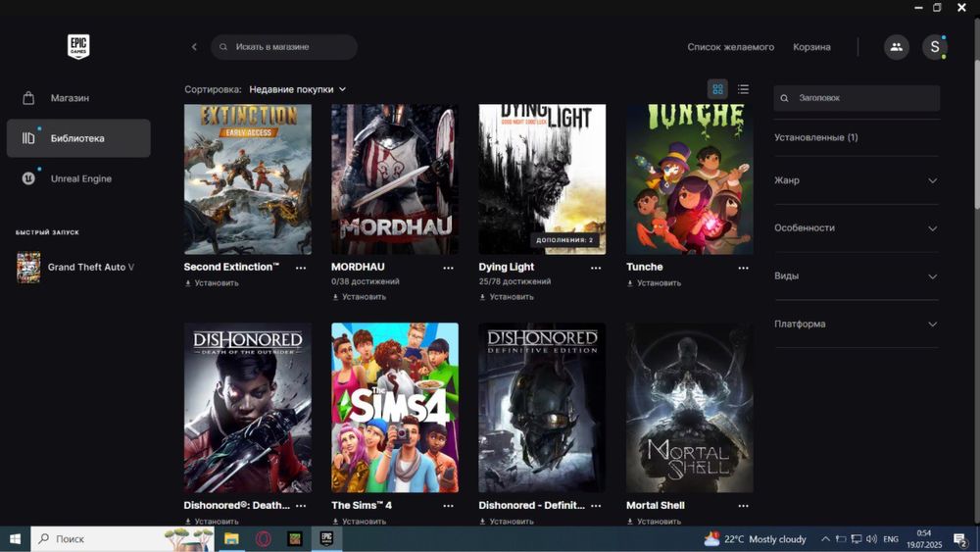This screenshot has width=980, height=552.
Task: Go back with the arrow beside search
Action: point(194,47)
